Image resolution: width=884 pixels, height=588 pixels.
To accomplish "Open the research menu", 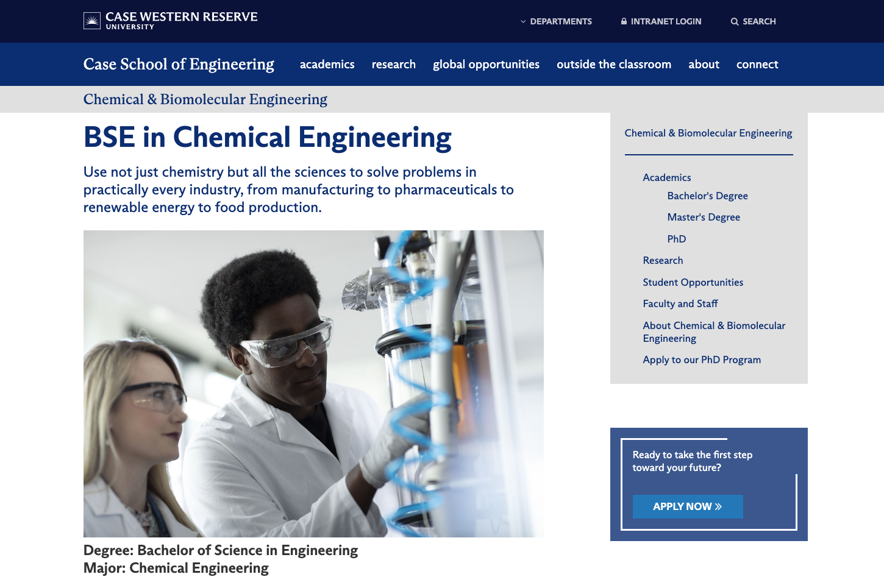I will (x=394, y=64).
